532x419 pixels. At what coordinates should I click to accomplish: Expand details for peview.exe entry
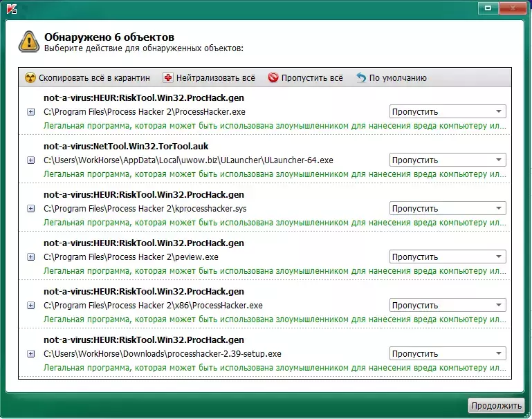click(31, 257)
